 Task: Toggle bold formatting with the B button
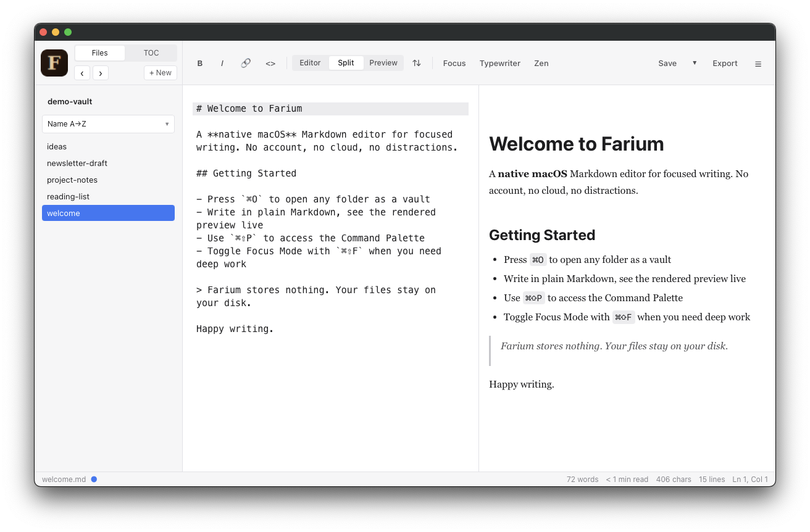coord(200,63)
